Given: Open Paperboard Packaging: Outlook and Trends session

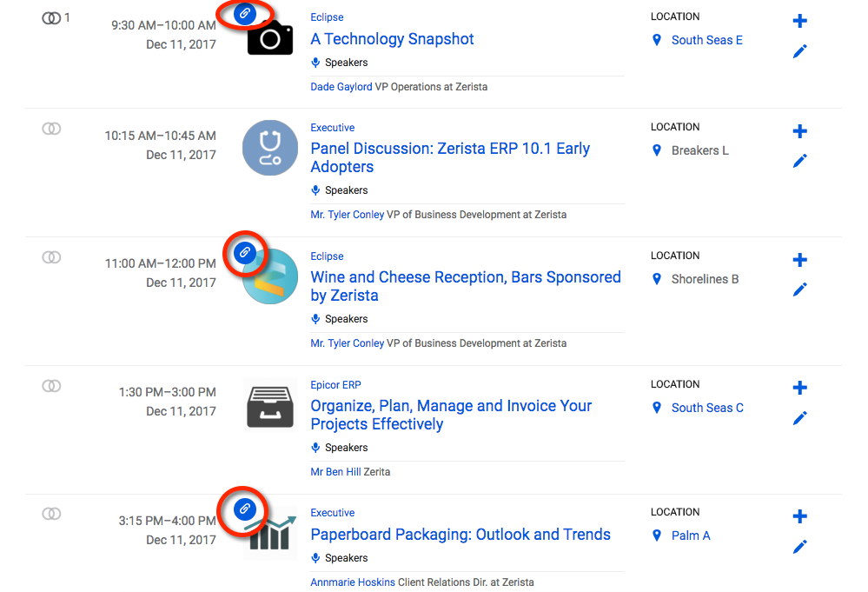Looking at the screenshot, I should (461, 535).
